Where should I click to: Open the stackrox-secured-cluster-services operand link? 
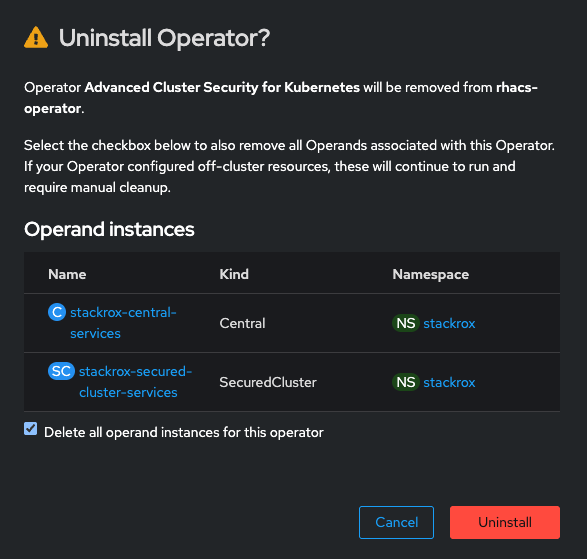point(135,382)
